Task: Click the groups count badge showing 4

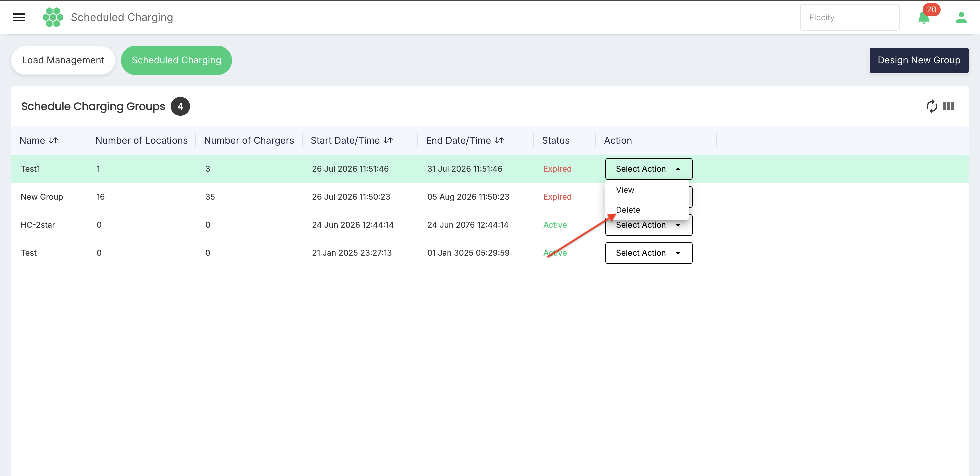Action: [x=180, y=107]
